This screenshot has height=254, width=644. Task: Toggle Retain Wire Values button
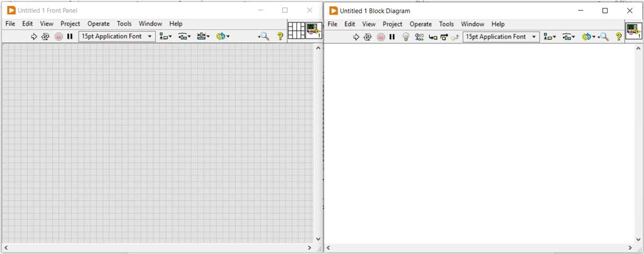[420, 36]
